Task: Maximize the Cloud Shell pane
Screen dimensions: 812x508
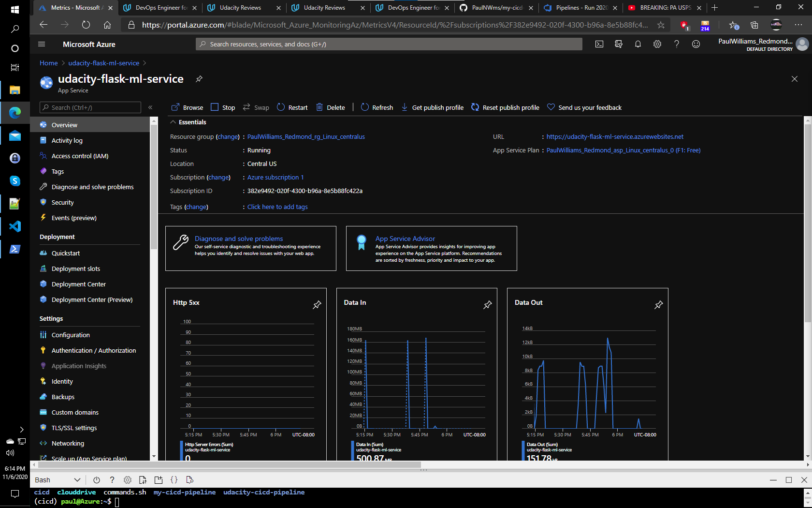Action: 789,480
